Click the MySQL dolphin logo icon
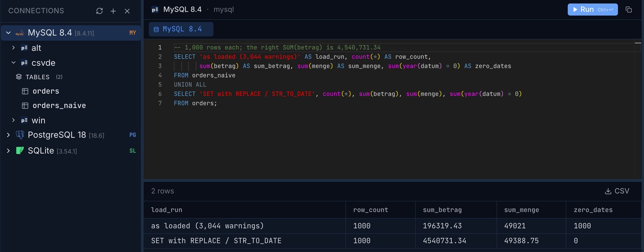This screenshot has height=252, width=644. tap(20, 33)
